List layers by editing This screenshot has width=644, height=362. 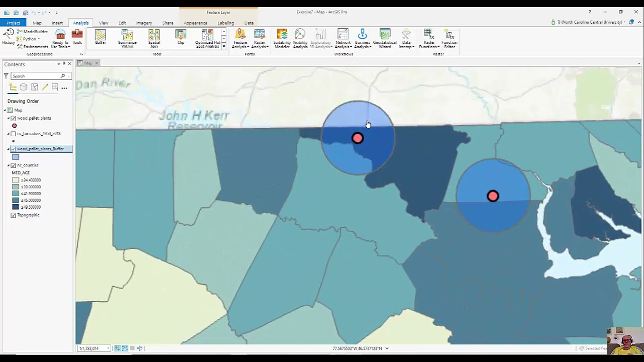[x=45, y=87]
